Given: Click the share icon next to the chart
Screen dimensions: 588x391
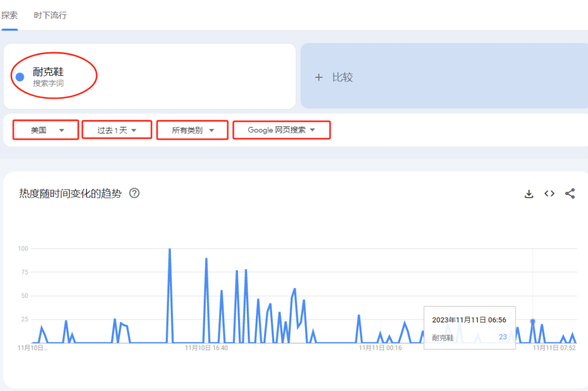Looking at the screenshot, I should (x=570, y=193).
